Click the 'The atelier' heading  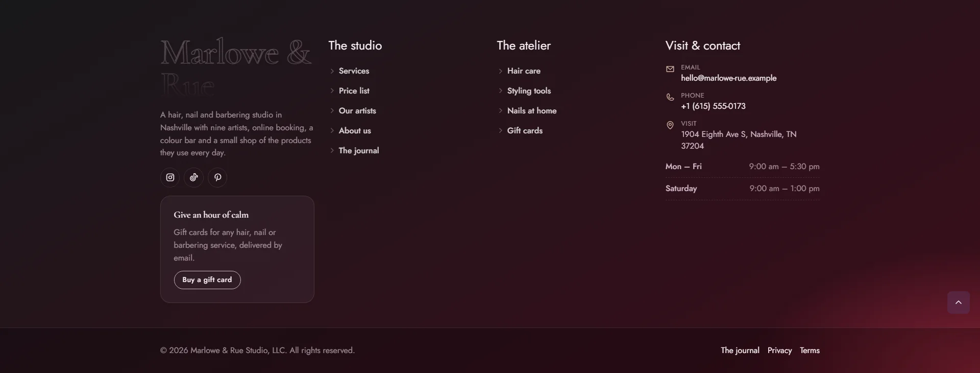tap(524, 45)
